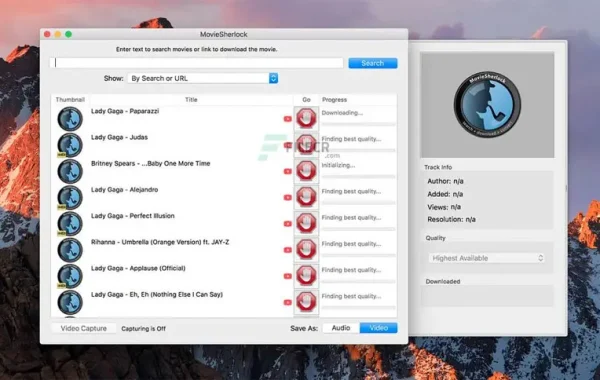Viewport: 600px width, 380px height.
Task: Select the Paparazzi row thumbnail
Action: coord(70,119)
